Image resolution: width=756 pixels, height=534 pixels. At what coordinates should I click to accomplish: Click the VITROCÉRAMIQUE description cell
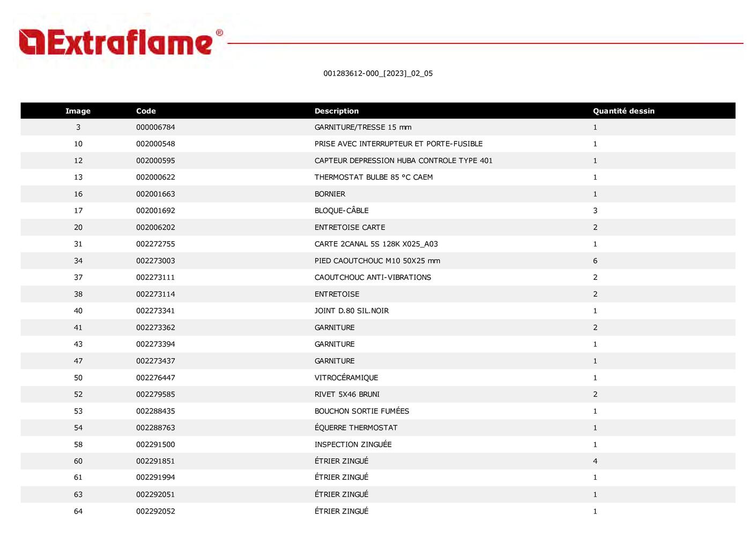point(346,378)
